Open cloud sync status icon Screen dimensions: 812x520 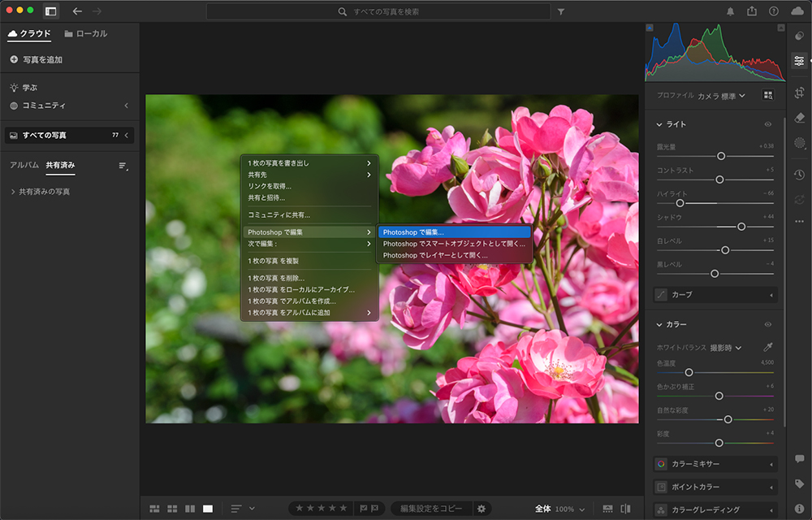[797, 11]
